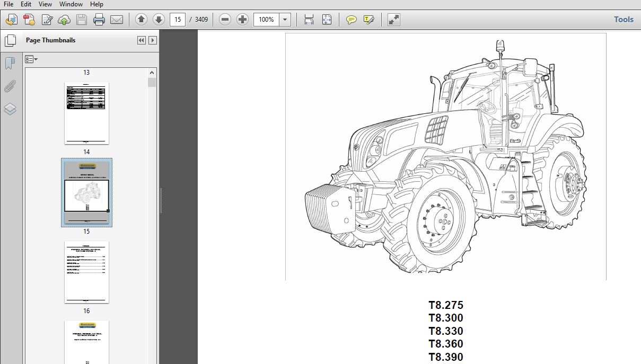Click the zoom percentage field
Screen dimensions: 641x364
coord(266,20)
